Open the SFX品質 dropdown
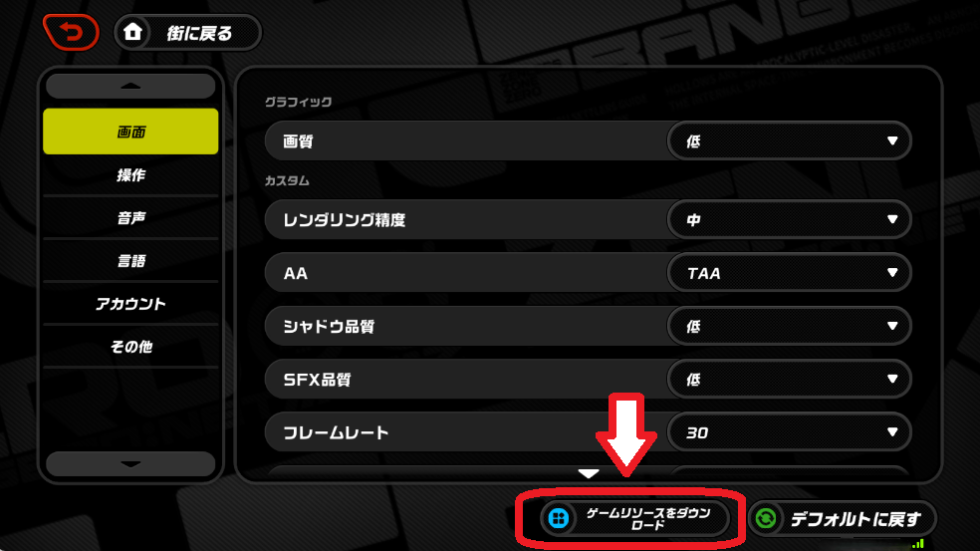This screenshot has width=980, height=551. (790, 379)
